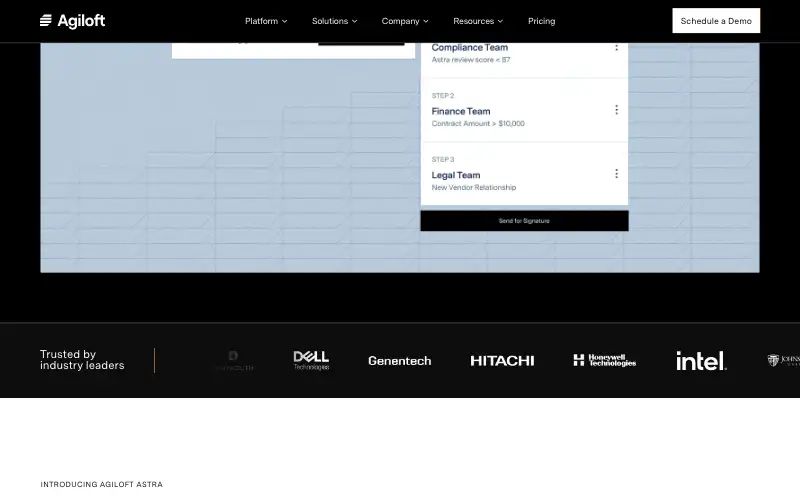This screenshot has height=500, width=800.
Task: Open three-dot menu for Finance Team
Action: click(x=616, y=110)
